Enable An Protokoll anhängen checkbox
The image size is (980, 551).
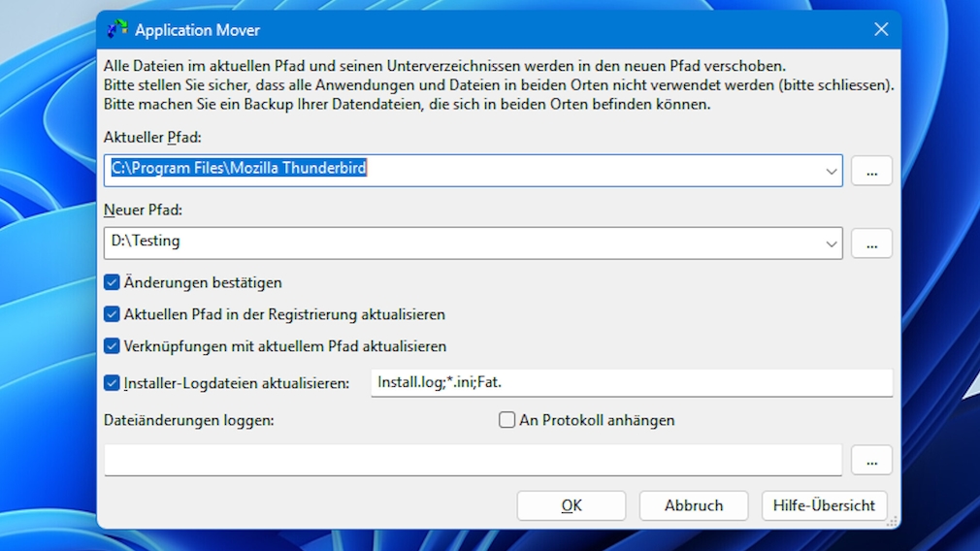[506, 420]
